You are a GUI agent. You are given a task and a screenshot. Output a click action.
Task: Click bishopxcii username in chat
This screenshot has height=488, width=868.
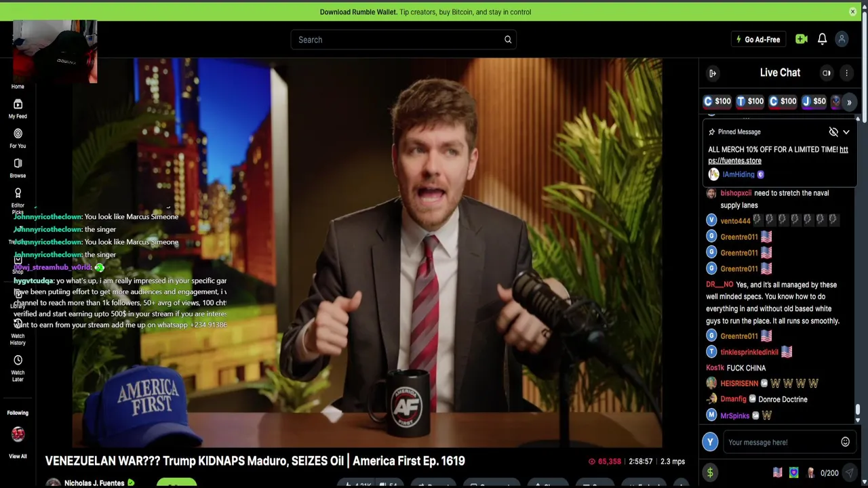point(736,193)
